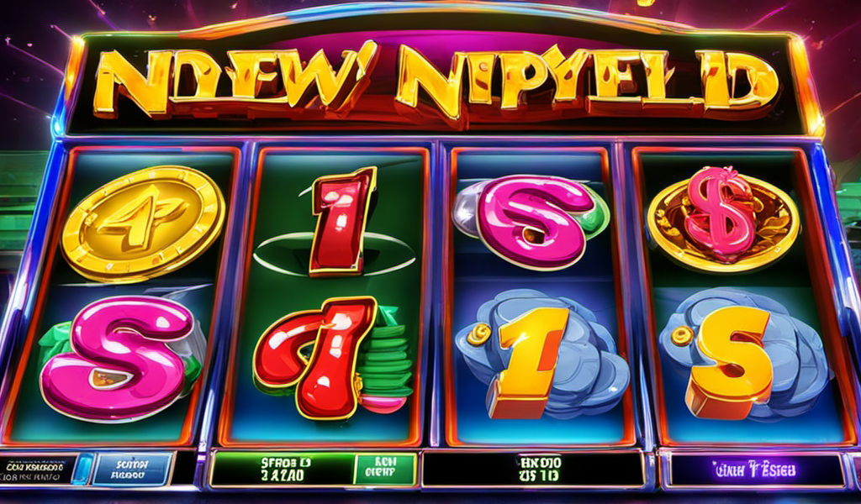This screenshot has height=504, width=861.
Task: Tap the small gold coin beside yellow 1
Action: [x=479, y=333]
